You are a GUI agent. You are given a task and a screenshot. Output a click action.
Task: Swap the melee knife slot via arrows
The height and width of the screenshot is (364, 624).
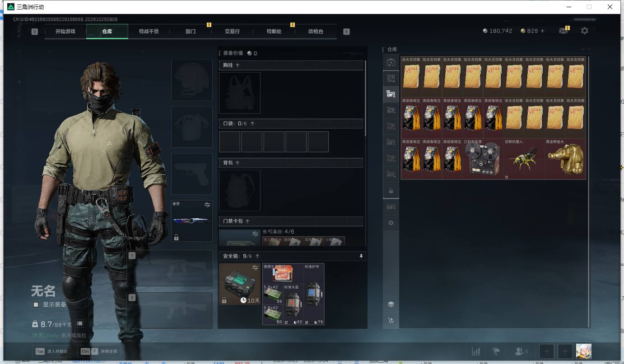pyautogui.click(x=207, y=205)
